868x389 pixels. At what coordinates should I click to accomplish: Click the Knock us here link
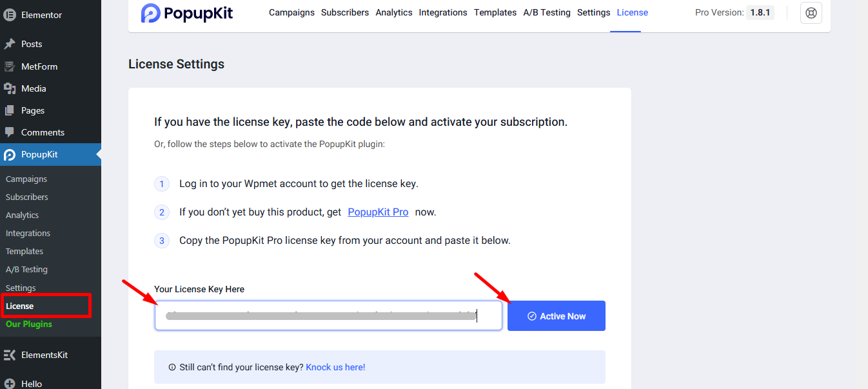(x=335, y=366)
